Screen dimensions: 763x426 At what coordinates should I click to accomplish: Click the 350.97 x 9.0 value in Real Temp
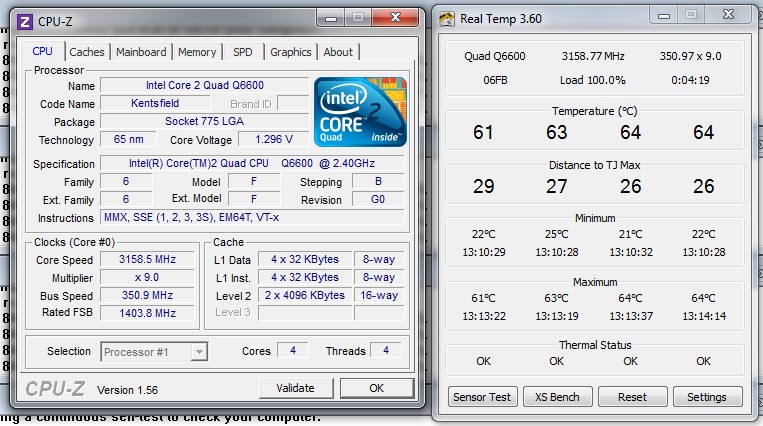[690, 56]
